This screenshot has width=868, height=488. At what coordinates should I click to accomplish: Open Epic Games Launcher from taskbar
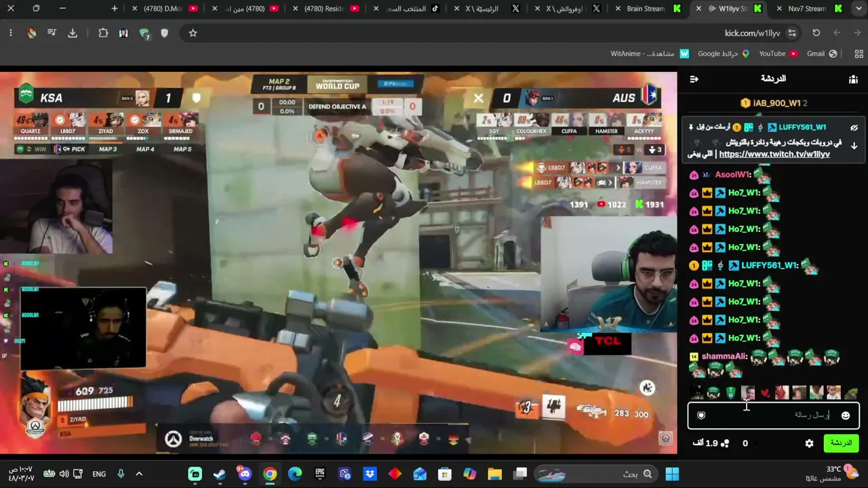pyautogui.click(x=320, y=474)
